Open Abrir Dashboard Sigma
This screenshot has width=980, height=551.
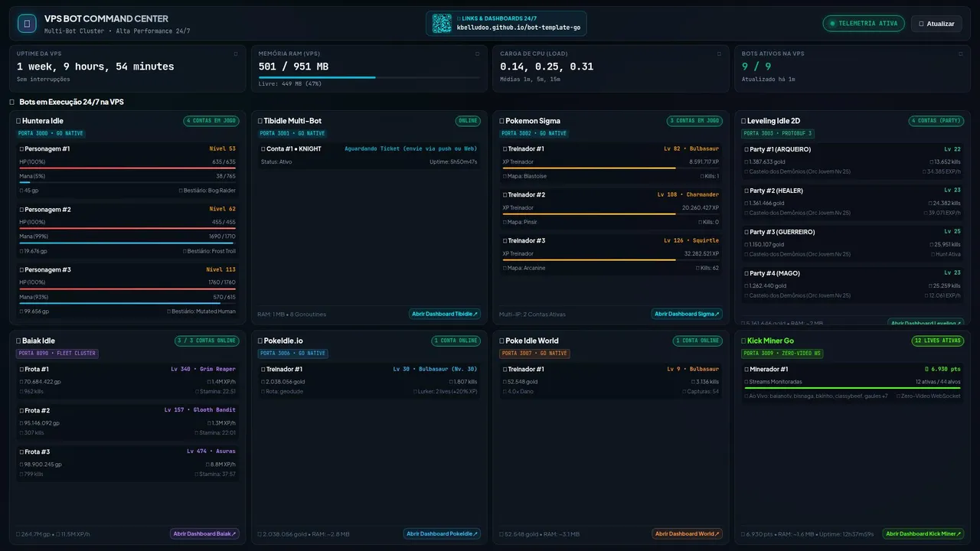[687, 314]
